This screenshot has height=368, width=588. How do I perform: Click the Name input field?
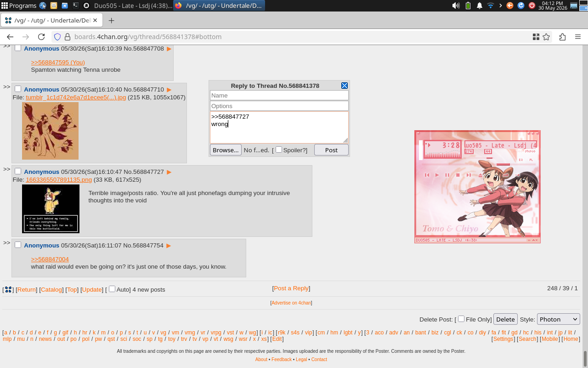279,95
